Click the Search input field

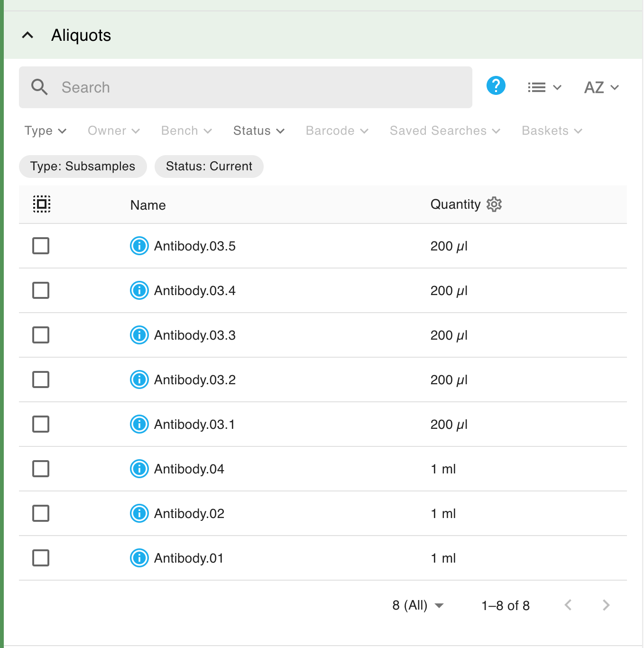click(x=246, y=87)
